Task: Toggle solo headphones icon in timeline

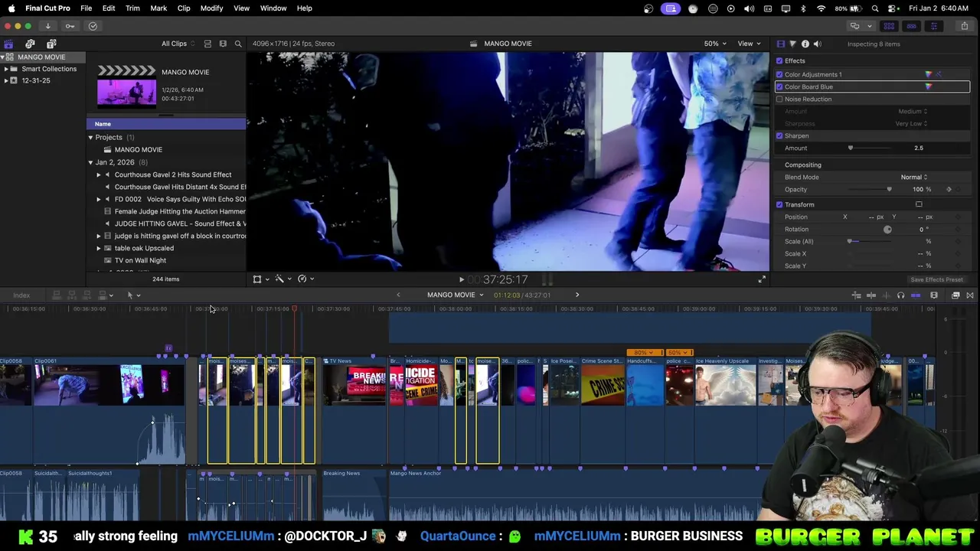Action: (x=900, y=295)
